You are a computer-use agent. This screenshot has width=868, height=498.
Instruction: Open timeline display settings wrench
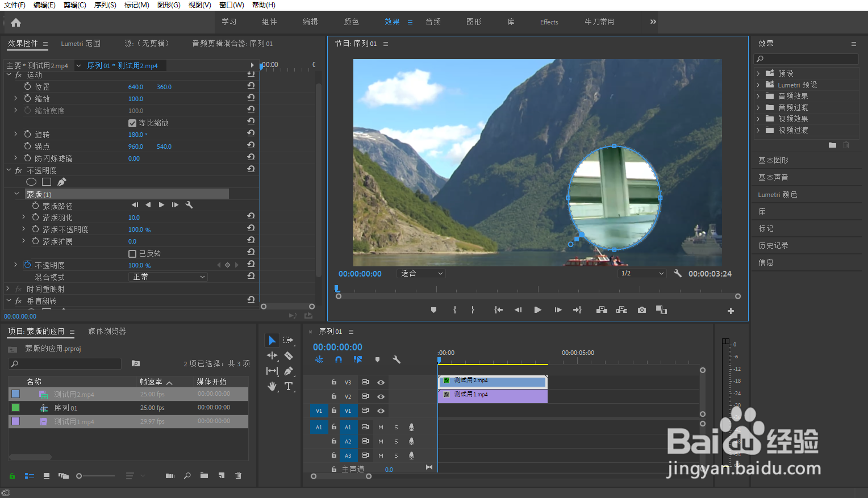397,359
